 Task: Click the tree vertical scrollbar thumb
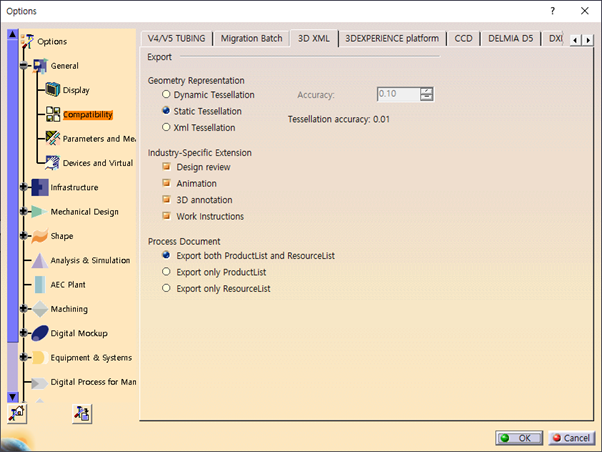(13, 190)
